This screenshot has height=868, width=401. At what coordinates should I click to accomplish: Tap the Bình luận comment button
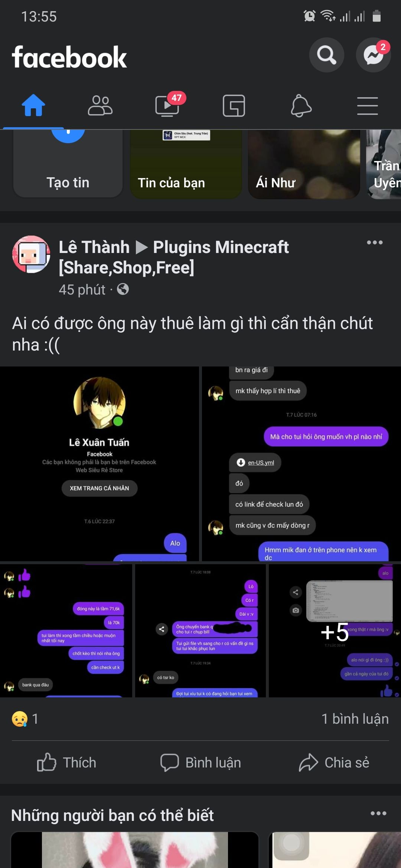200,763
